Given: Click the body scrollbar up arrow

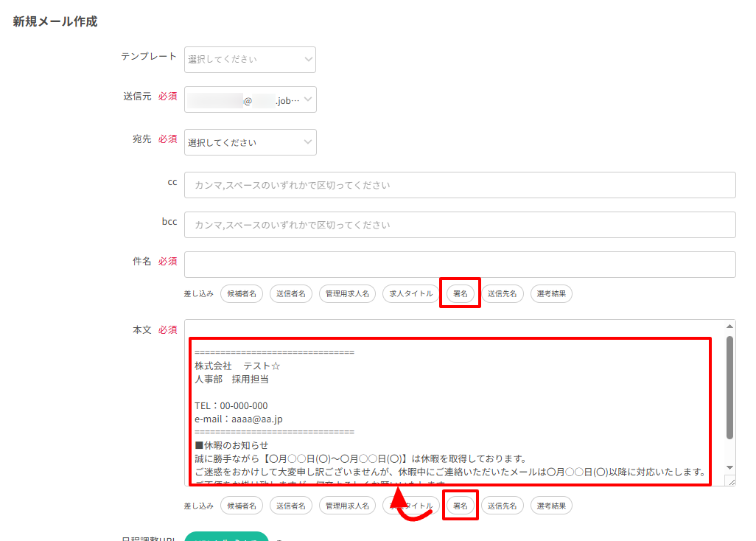Looking at the screenshot, I should pyautogui.click(x=729, y=327).
